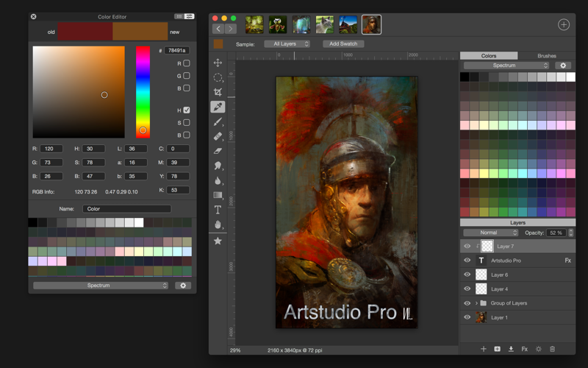Image resolution: width=588 pixels, height=368 pixels.
Task: Click the vertical hue spectrum slider
Action: point(143,92)
